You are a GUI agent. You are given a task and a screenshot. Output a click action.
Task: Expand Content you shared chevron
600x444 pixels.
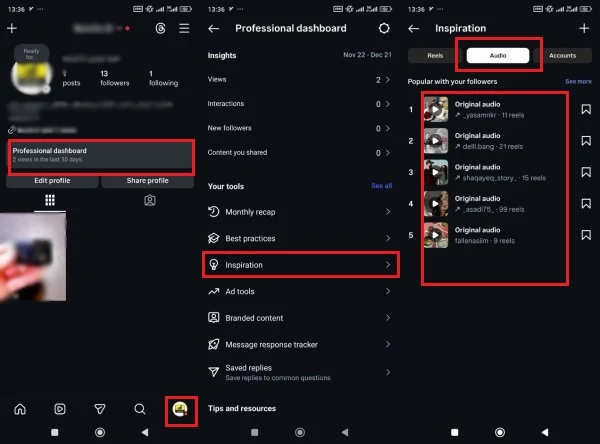pos(388,153)
